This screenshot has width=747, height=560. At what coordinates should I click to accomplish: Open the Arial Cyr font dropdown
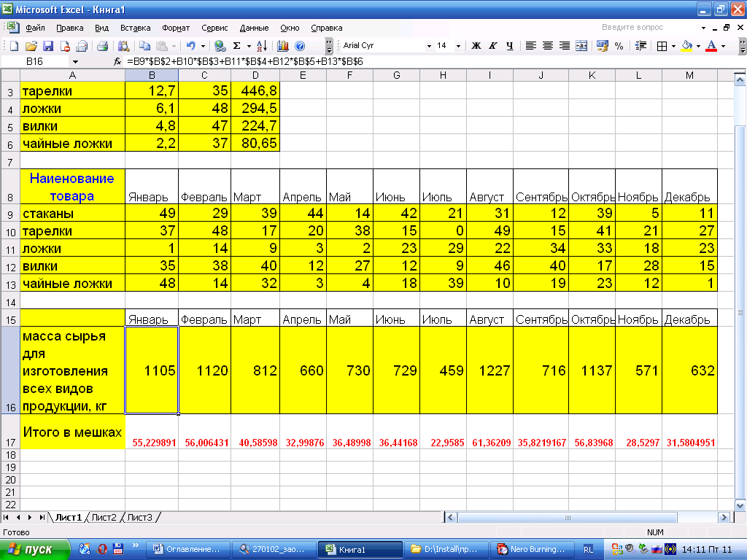[429, 46]
